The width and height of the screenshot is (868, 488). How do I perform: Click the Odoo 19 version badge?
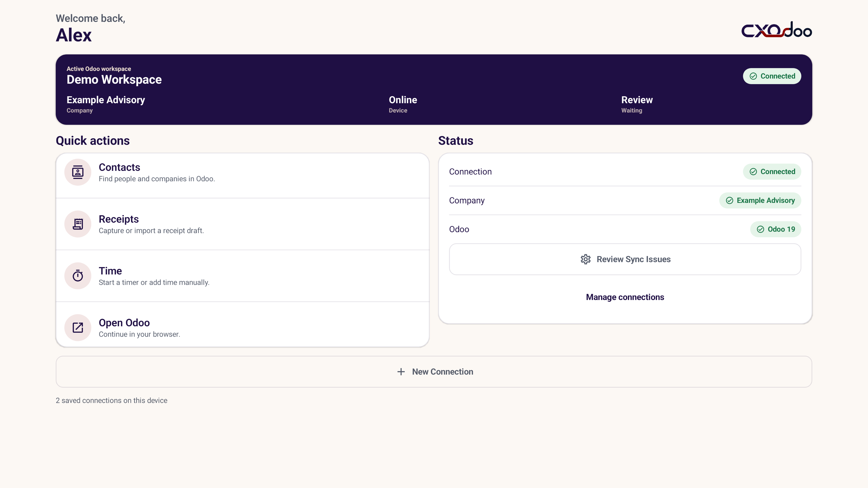776,229
